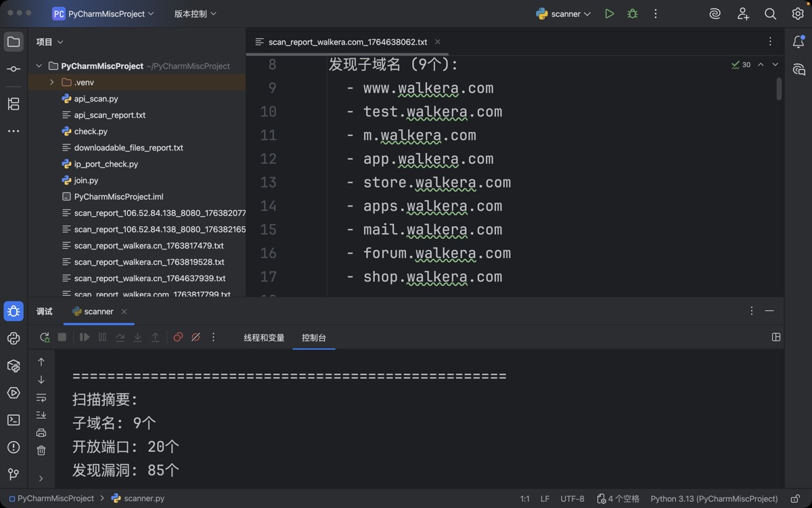This screenshot has width=812, height=508.
Task: Toggle soft-wrap in the console gutter
Action: [41, 398]
